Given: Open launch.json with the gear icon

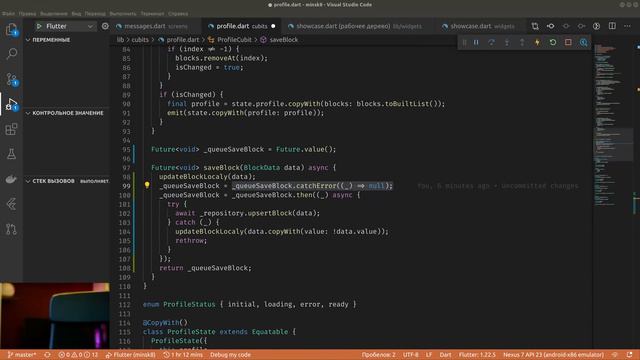Looking at the screenshot, I should click(x=105, y=26).
